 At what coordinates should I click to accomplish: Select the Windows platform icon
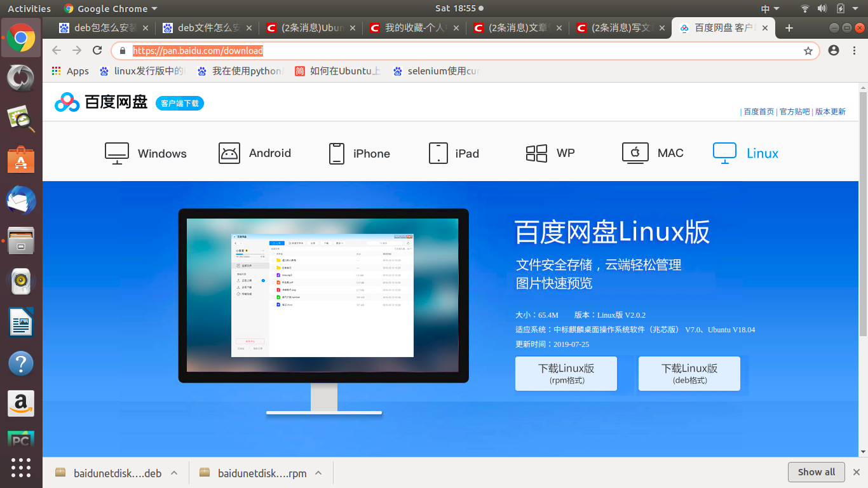click(x=116, y=152)
